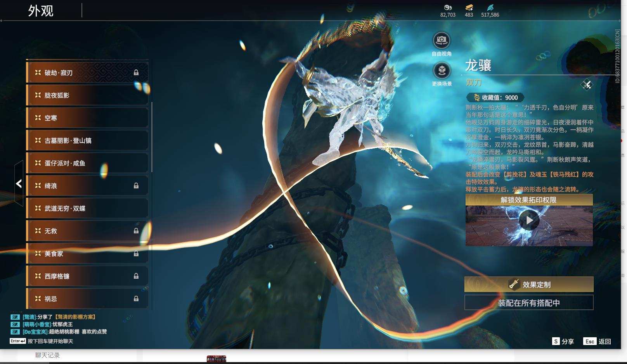Click the 更换场景 change scene icon
This screenshot has height=364, width=627.
point(442,71)
